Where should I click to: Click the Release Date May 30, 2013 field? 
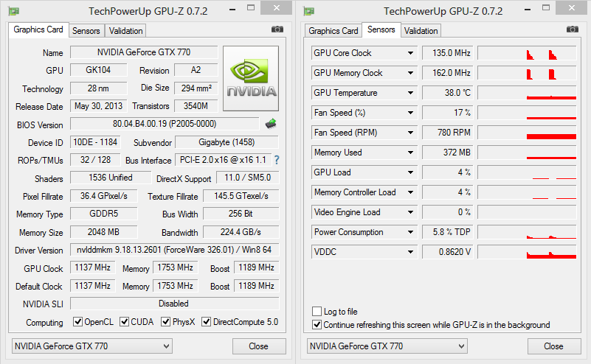point(98,106)
